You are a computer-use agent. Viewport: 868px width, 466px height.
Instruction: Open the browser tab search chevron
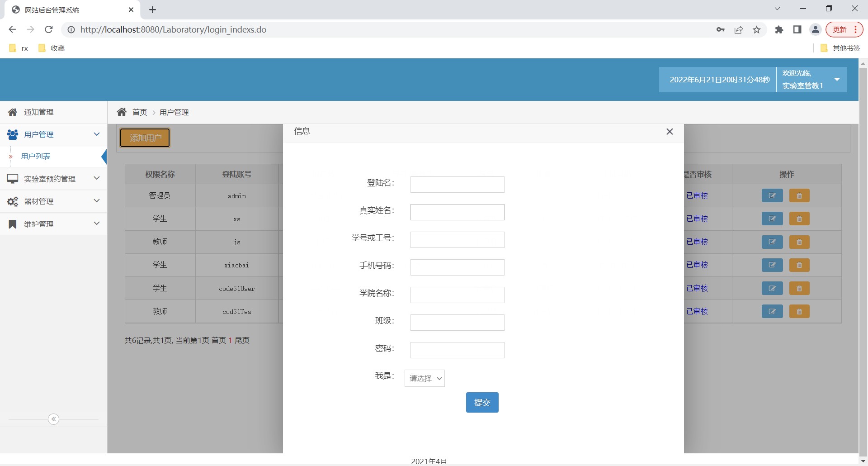pos(777,9)
